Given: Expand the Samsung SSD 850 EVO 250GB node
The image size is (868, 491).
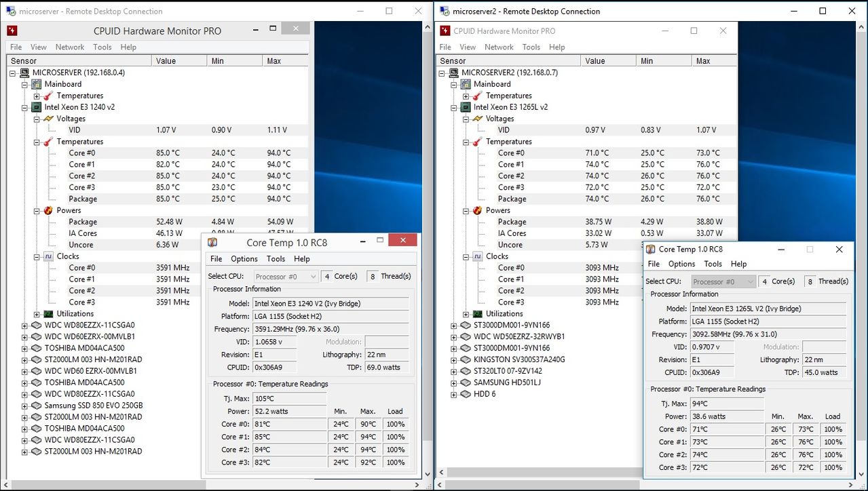Looking at the screenshot, I should click(25, 406).
